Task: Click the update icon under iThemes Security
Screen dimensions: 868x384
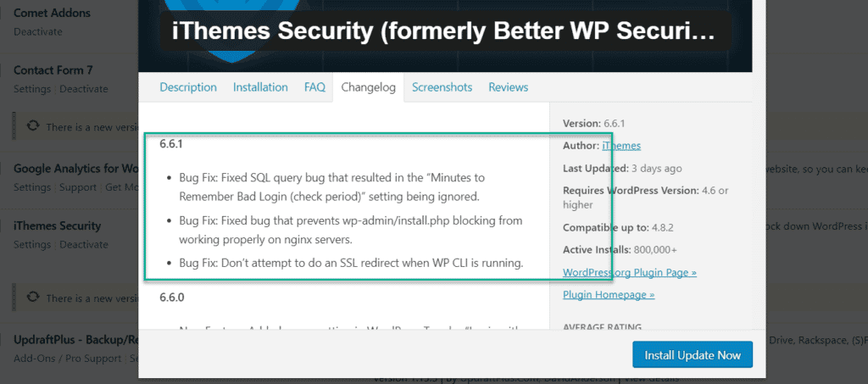Action: coord(33,298)
